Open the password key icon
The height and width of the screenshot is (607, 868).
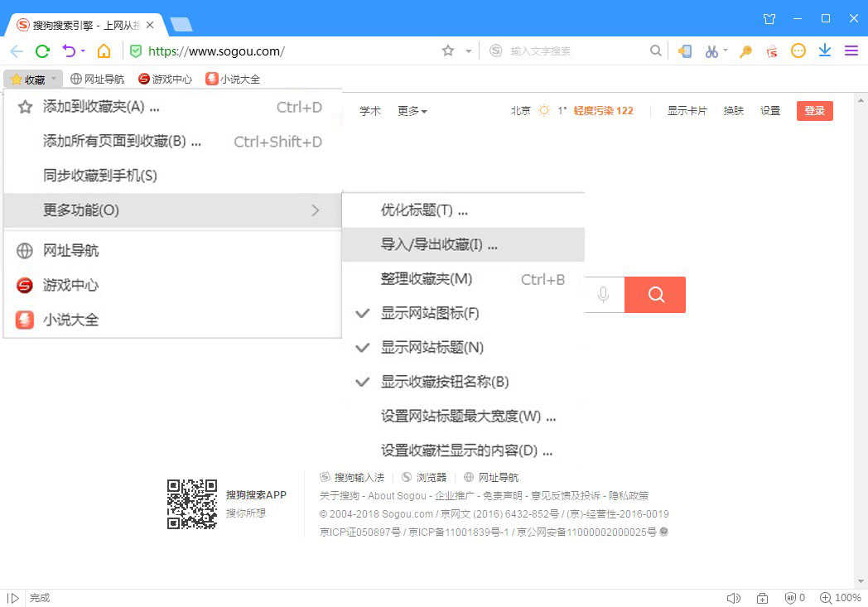click(745, 51)
